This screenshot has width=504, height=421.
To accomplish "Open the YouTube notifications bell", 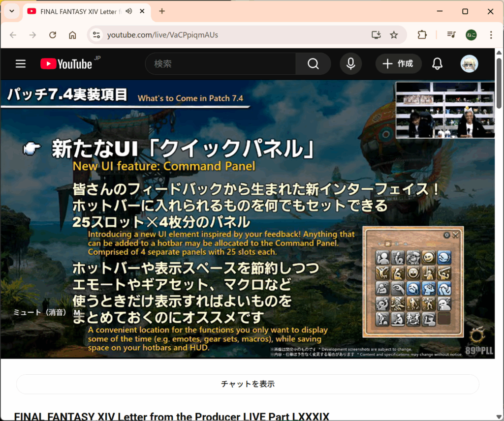I will (437, 64).
